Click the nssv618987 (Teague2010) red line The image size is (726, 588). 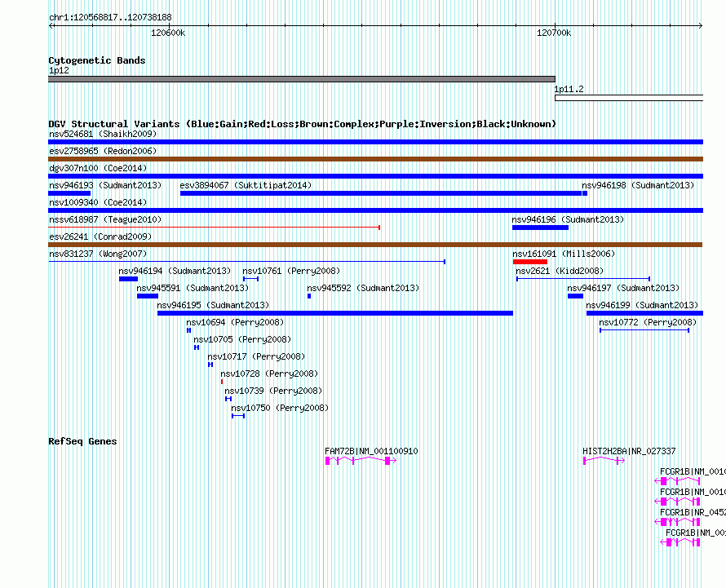[215, 228]
